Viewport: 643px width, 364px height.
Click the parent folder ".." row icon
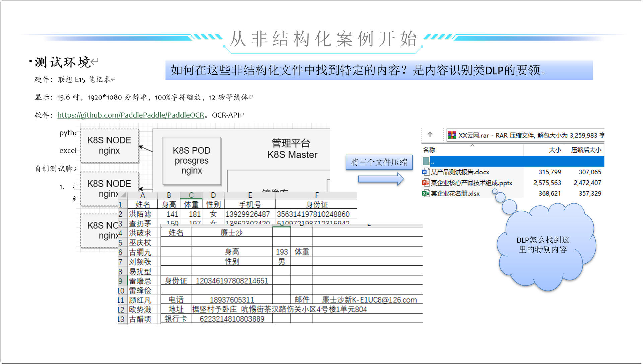coord(426,161)
